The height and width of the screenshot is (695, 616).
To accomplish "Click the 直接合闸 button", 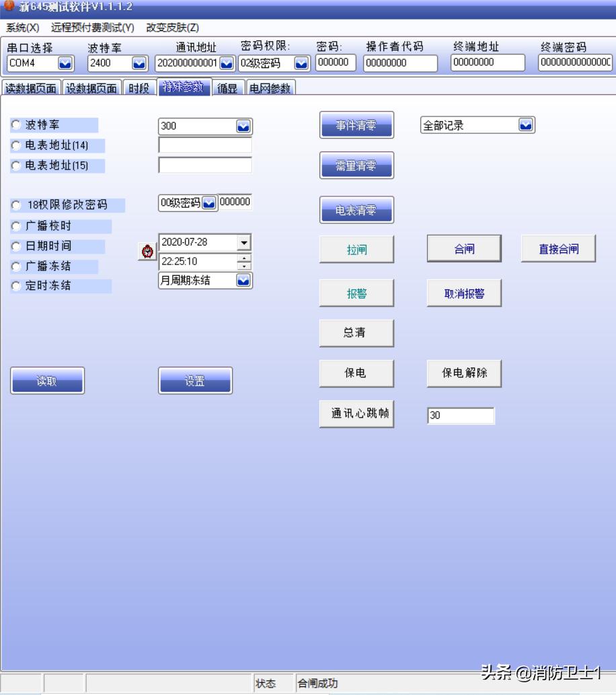I will (559, 248).
